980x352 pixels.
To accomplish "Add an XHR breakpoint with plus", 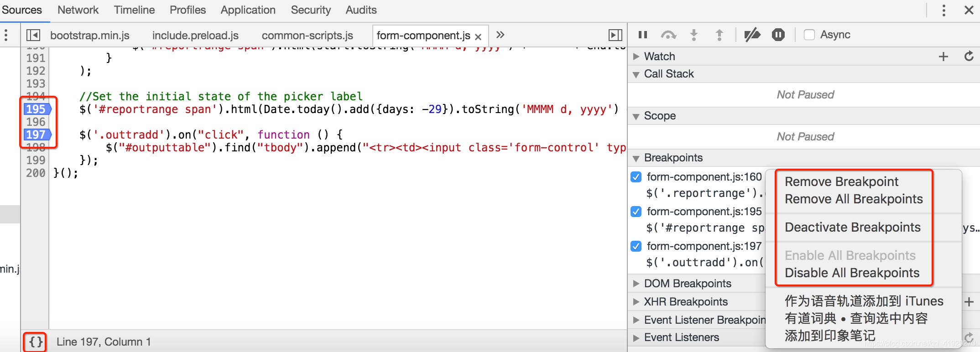I will pyautogui.click(x=970, y=302).
